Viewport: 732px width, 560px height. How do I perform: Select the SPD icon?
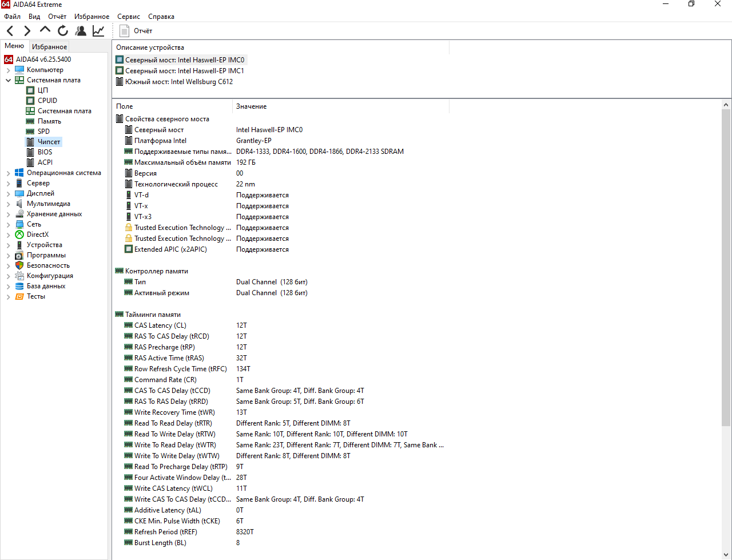(x=31, y=132)
